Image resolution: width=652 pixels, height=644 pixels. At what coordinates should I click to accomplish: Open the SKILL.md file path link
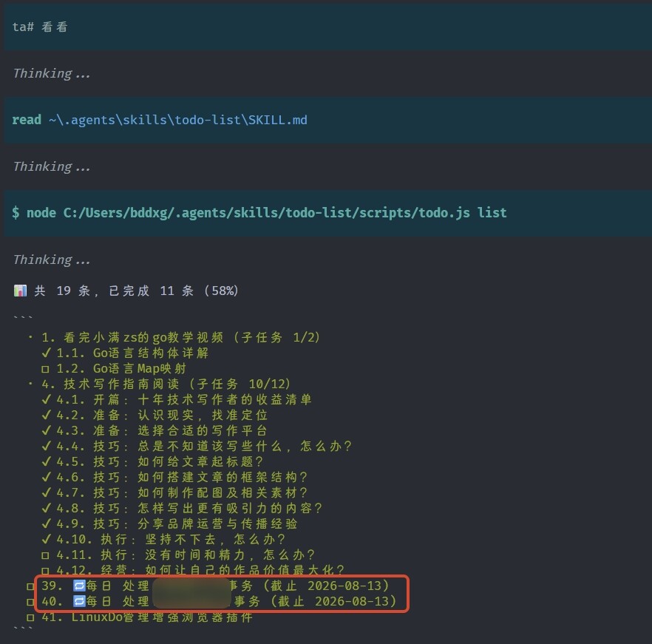click(178, 121)
